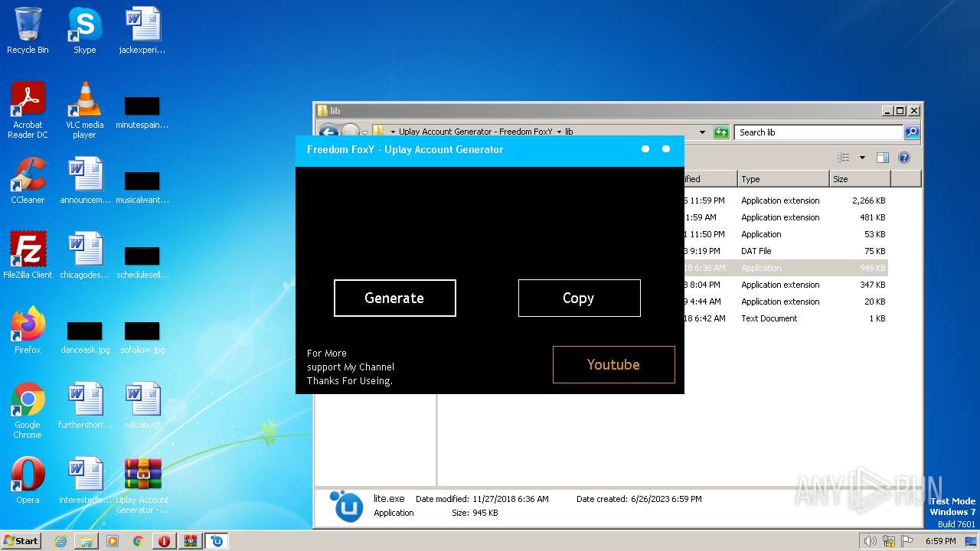The width and height of the screenshot is (980, 551).
Task: Launch Opera from the desktop
Action: 28,481
